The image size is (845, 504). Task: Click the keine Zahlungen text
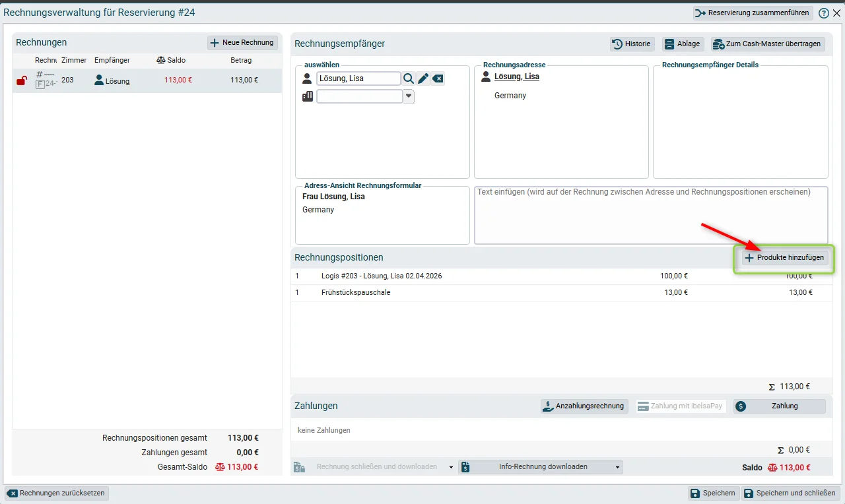324,430
